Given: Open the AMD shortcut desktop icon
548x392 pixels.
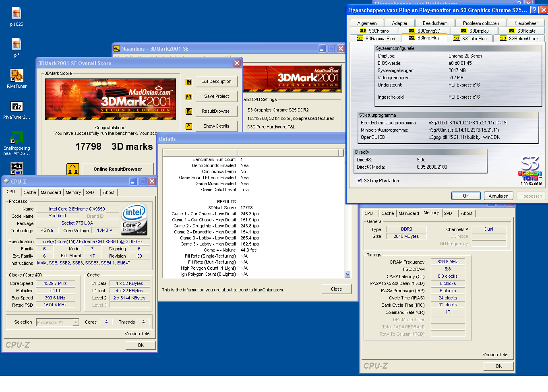Looking at the screenshot, I should (17, 137).
